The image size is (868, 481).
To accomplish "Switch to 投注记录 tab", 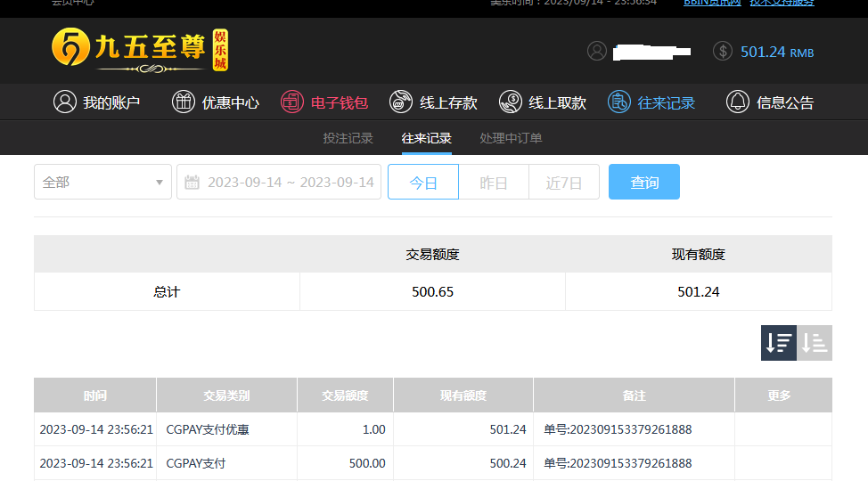I will [348, 138].
